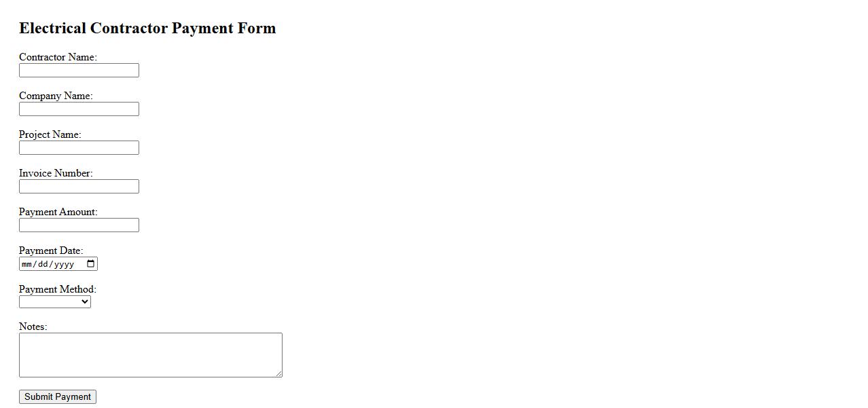Focus the Payment Amount field
868x408 pixels.
coord(79,225)
